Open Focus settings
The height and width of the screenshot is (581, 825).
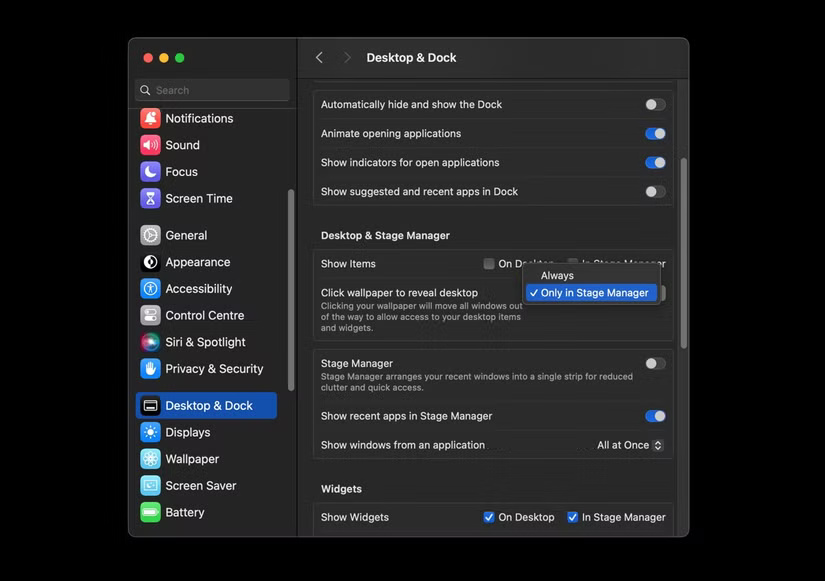(182, 172)
